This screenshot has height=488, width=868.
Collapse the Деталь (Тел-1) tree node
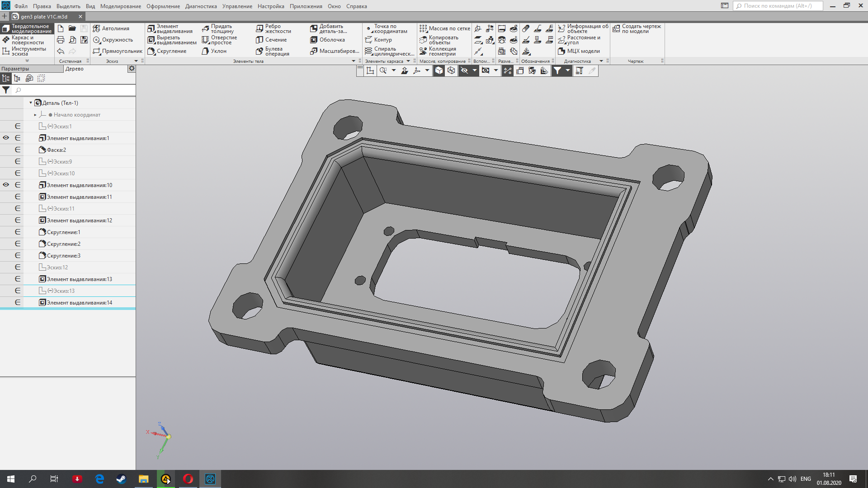click(x=31, y=103)
